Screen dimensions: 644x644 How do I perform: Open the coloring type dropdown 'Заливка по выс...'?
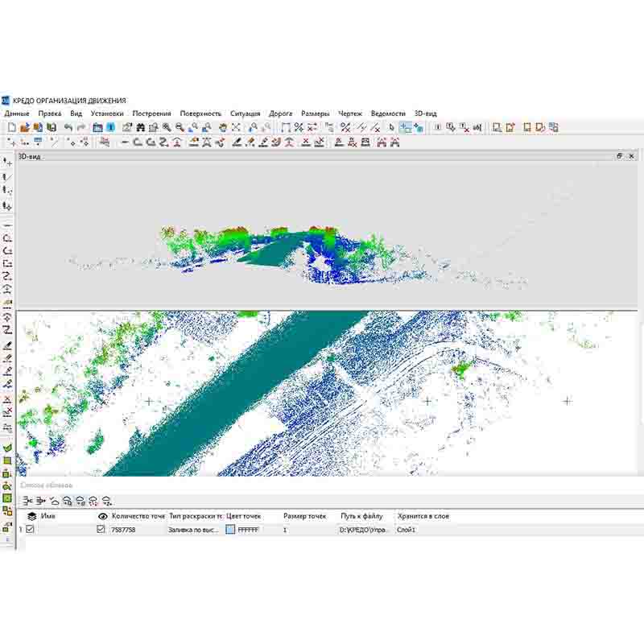(194, 530)
